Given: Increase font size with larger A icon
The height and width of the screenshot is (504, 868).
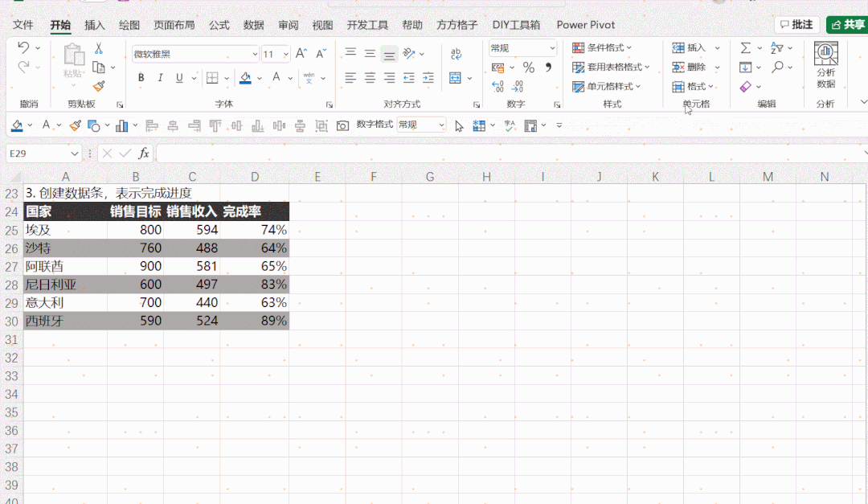Looking at the screenshot, I should pos(301,54).
